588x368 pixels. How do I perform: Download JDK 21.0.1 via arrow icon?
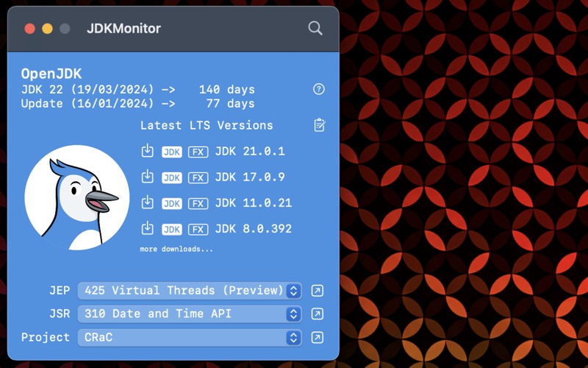point(148,151)
